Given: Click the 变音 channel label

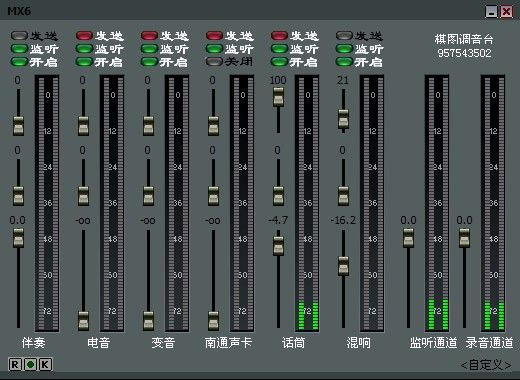Looking at the screenshot, I should click(163, 342).
